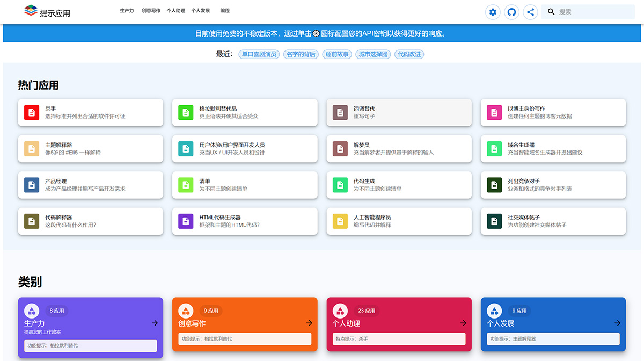Open the 个人发展 navigation item
The width and height of the screenshot is (644, 361).
coord(201,11)
